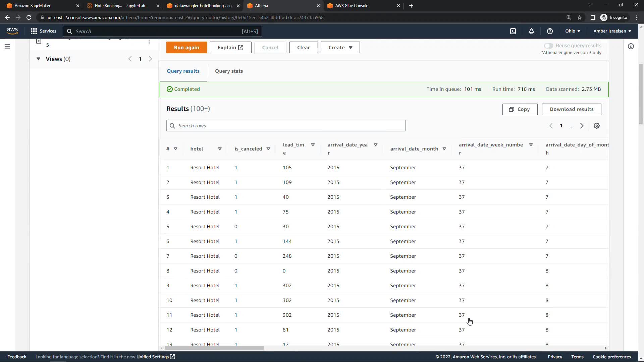Screen dimensions: 644x362
Task: Open the left hamburger navigation menu
Action: click(x=7, y=46)
